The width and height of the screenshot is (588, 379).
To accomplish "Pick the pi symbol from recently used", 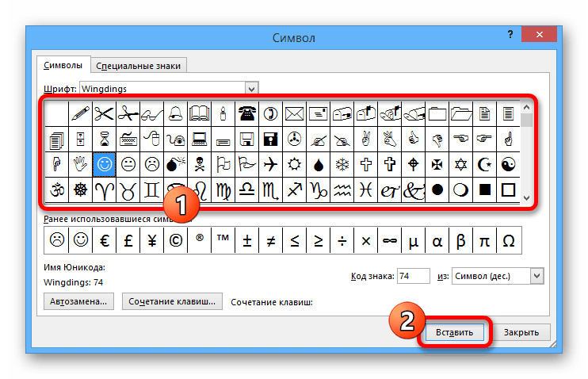I will (484, 240).
